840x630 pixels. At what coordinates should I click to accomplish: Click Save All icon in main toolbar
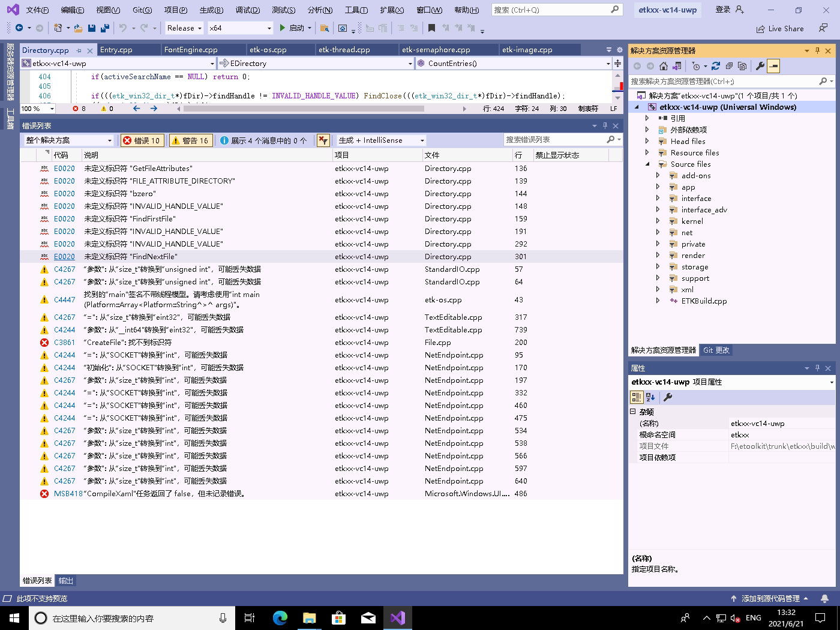[104, 28]
